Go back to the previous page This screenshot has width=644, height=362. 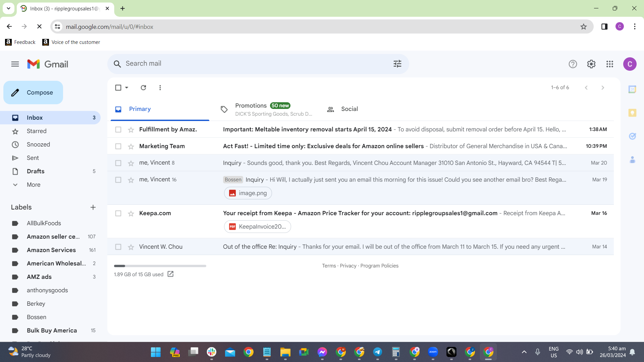tap(9, 26)
